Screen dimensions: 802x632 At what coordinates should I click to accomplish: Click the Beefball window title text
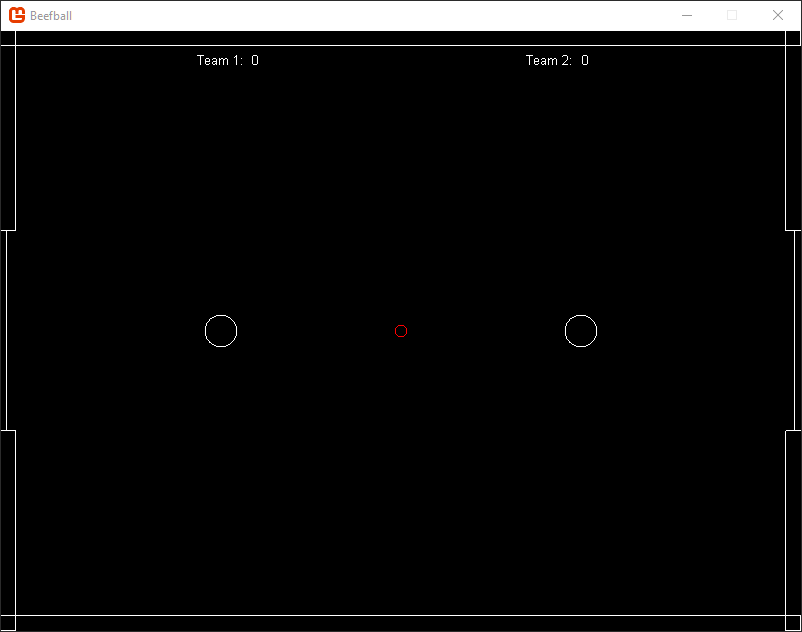click(x=51, y=16)
